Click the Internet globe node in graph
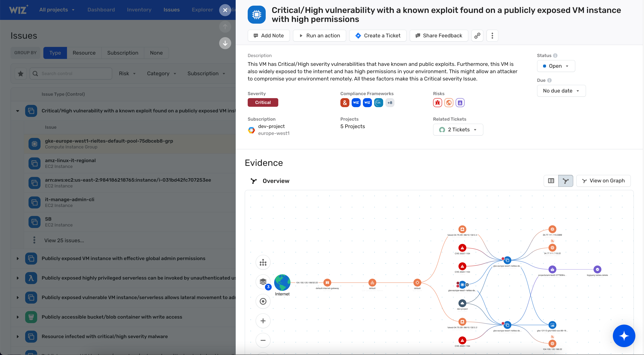 coord(282,283)
